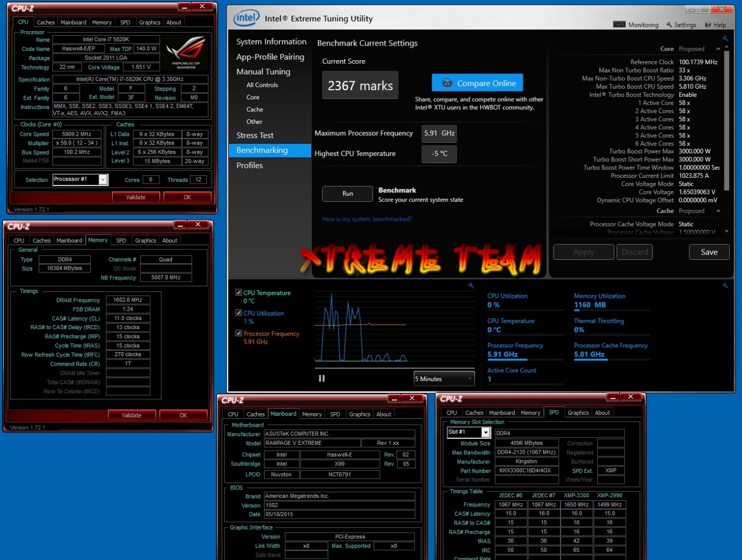Image resolution: width=742 pixels, height=560 pixels.
Task: Click wrench icon above the monitoring graph
Action: pyautogui.click(x=471, y=285)
